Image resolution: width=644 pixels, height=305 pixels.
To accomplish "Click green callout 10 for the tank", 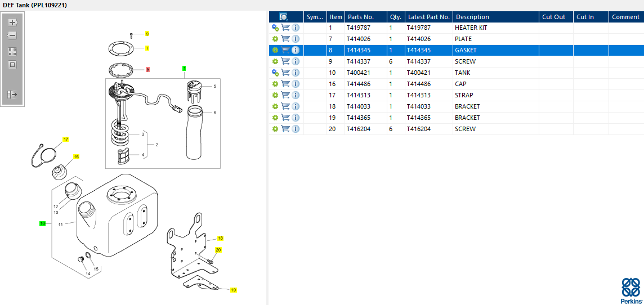I will pos(42,224).
